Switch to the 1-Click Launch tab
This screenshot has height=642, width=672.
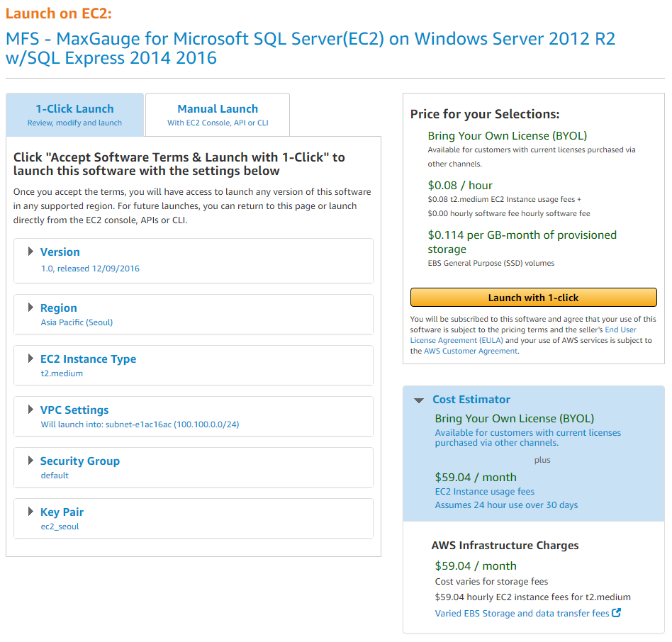tap(75, 115)
